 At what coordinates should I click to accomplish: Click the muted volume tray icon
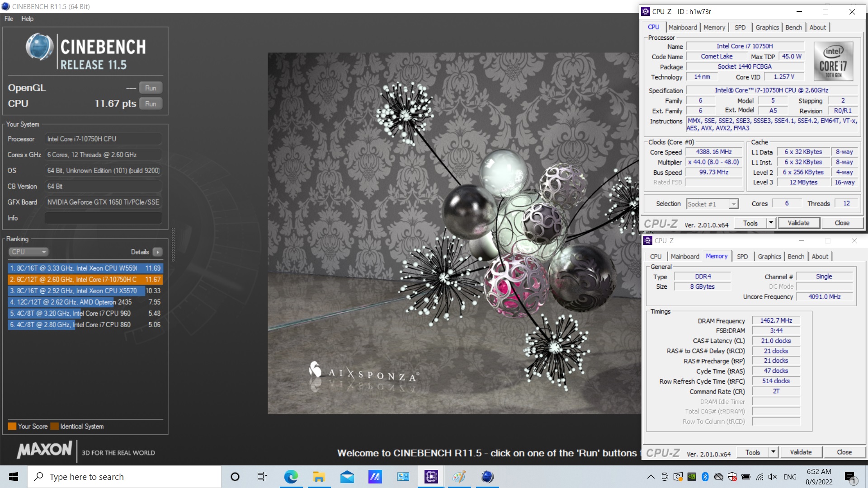(773, 477)
